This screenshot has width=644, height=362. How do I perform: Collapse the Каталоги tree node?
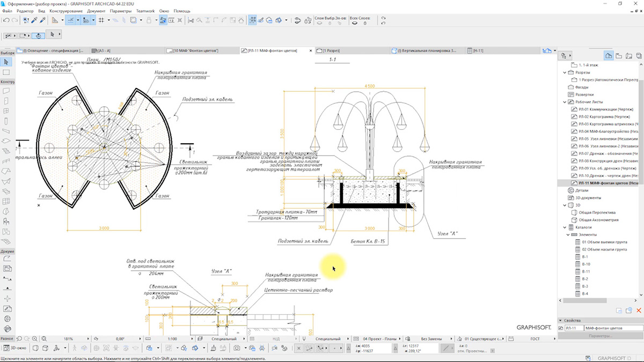pos(565,227)
